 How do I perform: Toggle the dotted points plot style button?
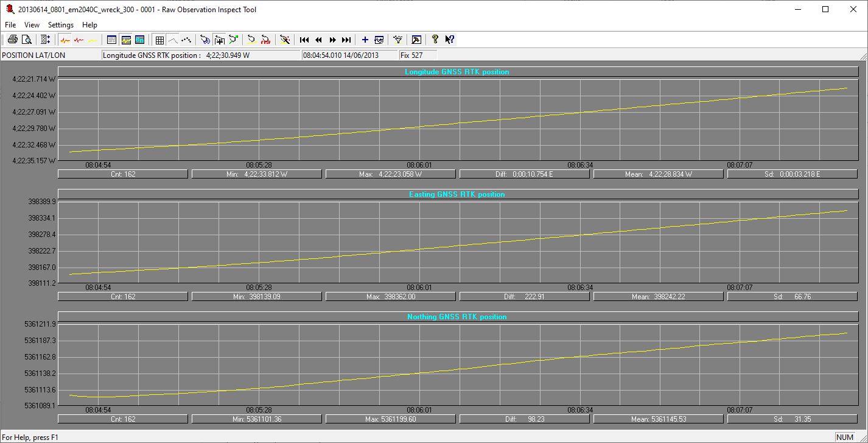[x=186, y=40]
